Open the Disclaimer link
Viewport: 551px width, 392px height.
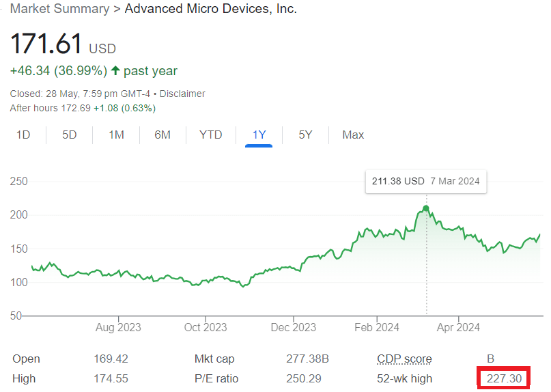pyautogui.click(x=182, y=94)
